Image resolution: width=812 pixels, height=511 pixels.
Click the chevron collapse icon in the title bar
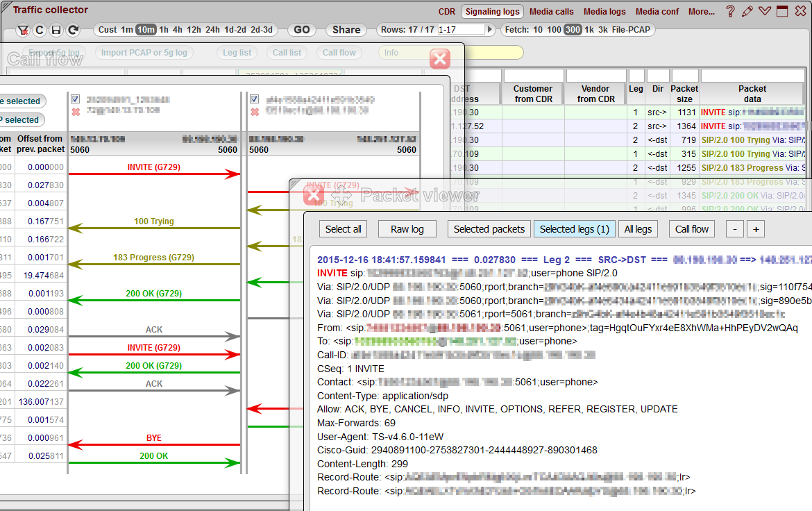(765, 10)
